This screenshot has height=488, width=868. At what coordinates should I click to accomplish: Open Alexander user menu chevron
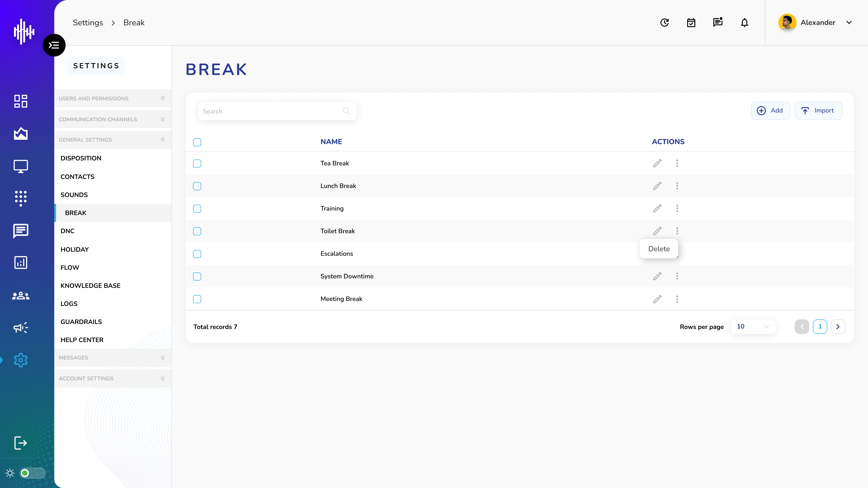click(x=849, y=23)
